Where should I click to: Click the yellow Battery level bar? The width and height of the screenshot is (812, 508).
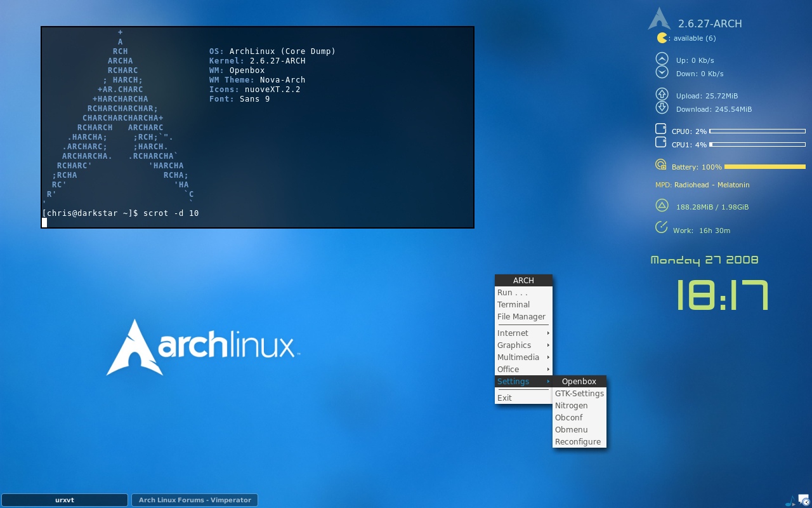click(764, 167)
